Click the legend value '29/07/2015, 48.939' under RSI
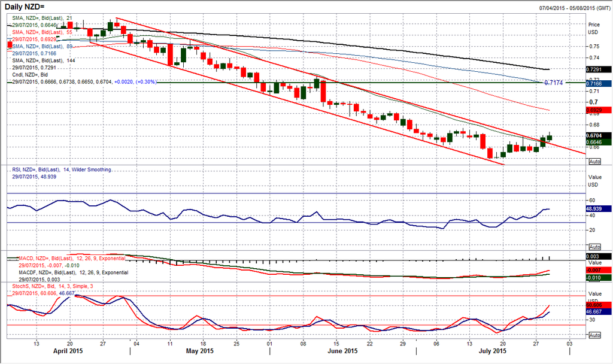 pyautogui.click(x=34, y=177)
